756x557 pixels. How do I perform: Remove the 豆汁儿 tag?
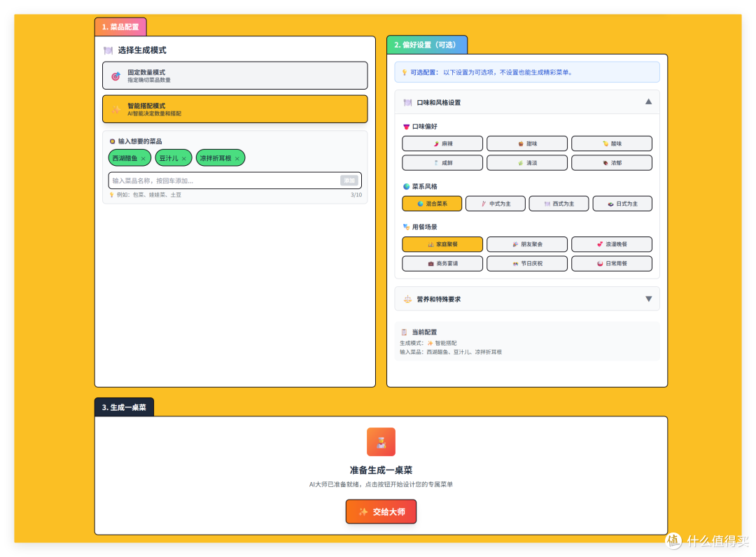[184, 159]
